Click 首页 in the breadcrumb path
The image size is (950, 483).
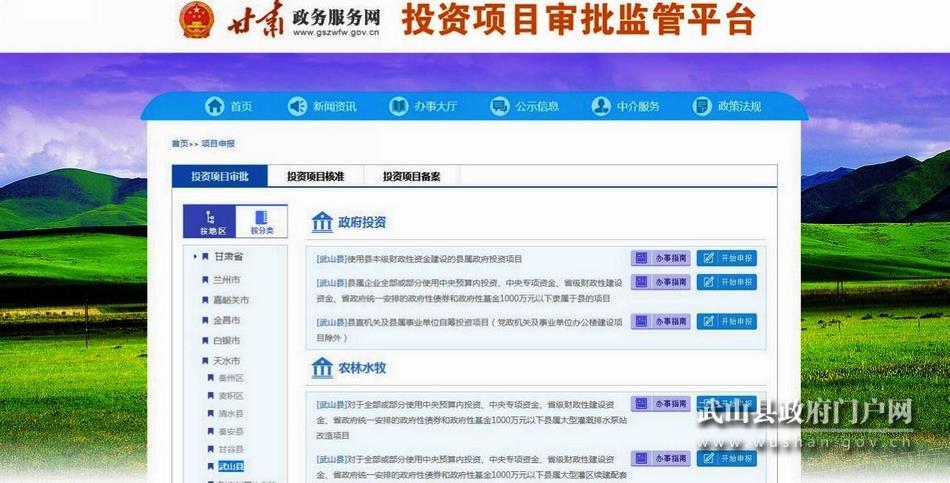tap(180, 144)
